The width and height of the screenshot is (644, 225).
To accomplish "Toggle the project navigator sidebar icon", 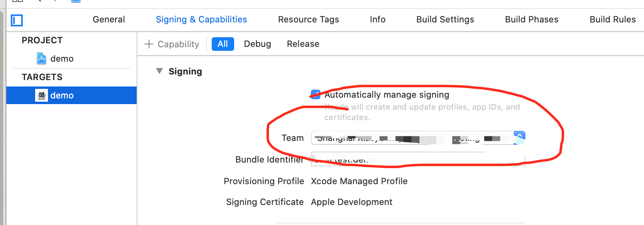I will (x=17, y=20).
